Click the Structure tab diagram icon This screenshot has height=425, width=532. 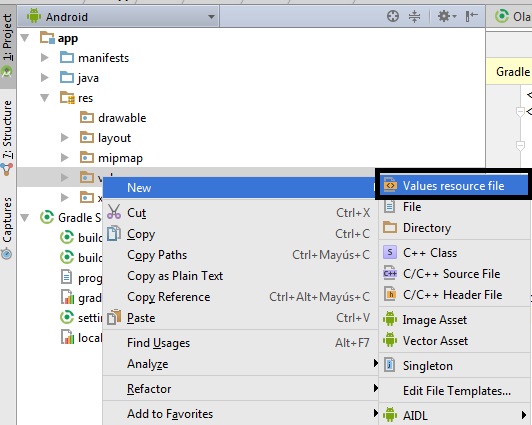pyautogui.click(x=7, y=169)
